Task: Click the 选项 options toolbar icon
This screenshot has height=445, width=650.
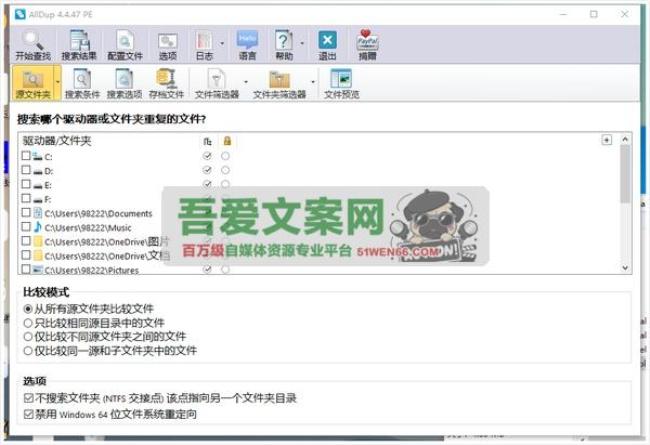Action: tap(167, 44)
